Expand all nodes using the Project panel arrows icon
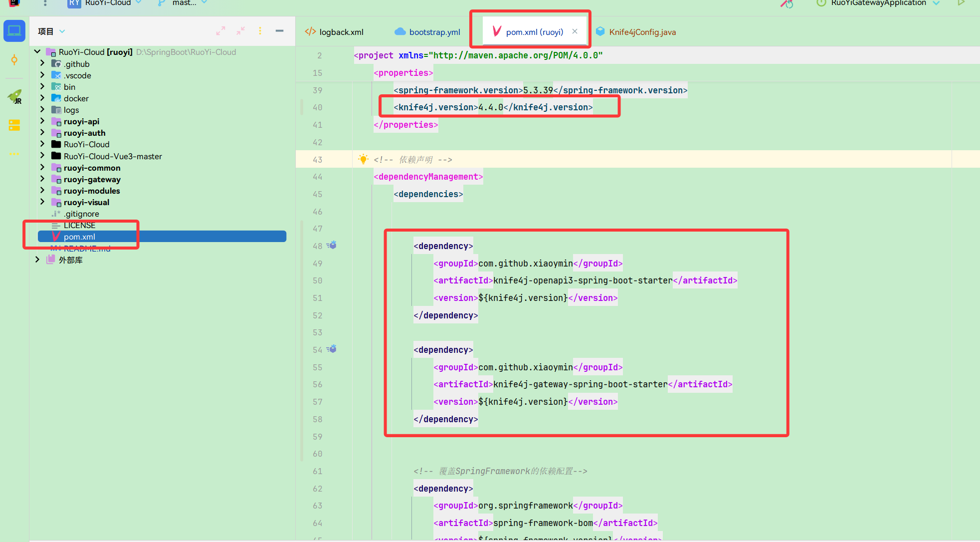This screenshot has width=980, height=542. pos(220,30)
